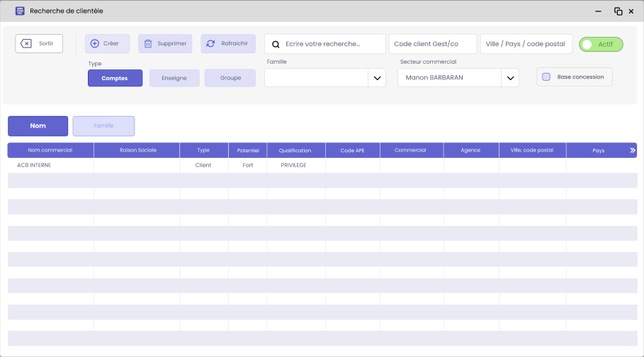
Task: Check the Base concession checkbox
Action: pyautogui.click(x=546, y=77)
